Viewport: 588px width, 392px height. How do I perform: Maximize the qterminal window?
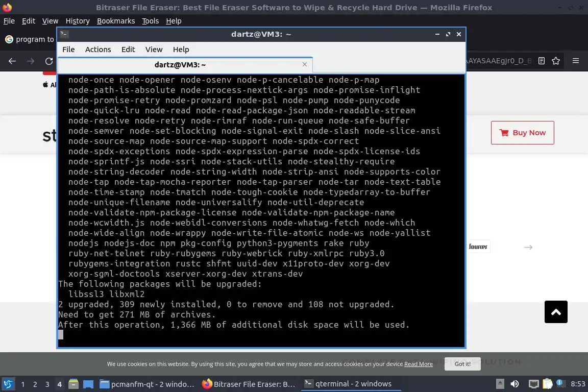click(x=448, y=34)
